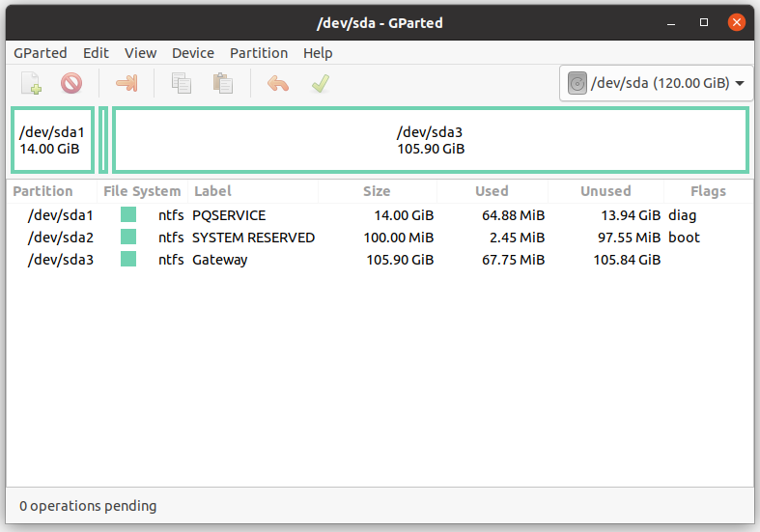
Task: Click the Apply all operations checkmark
Action: click(321, 83)
